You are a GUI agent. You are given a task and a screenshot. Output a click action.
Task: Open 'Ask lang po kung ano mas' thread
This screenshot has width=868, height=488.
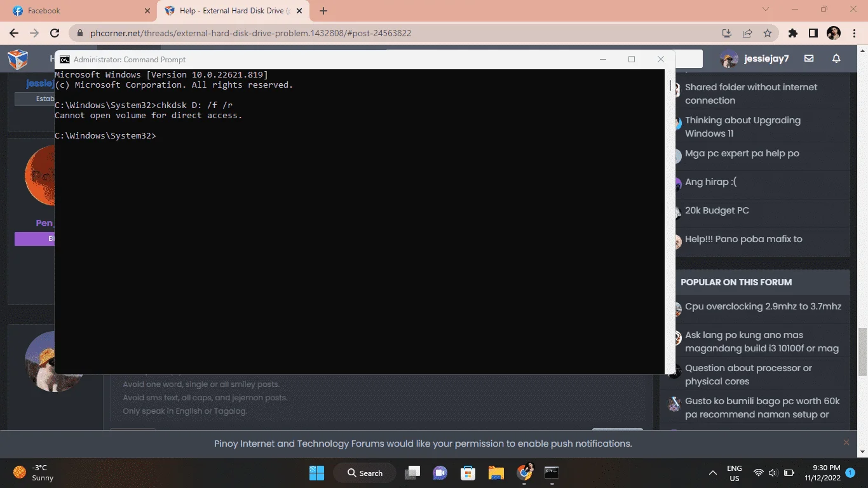point(762,341)
